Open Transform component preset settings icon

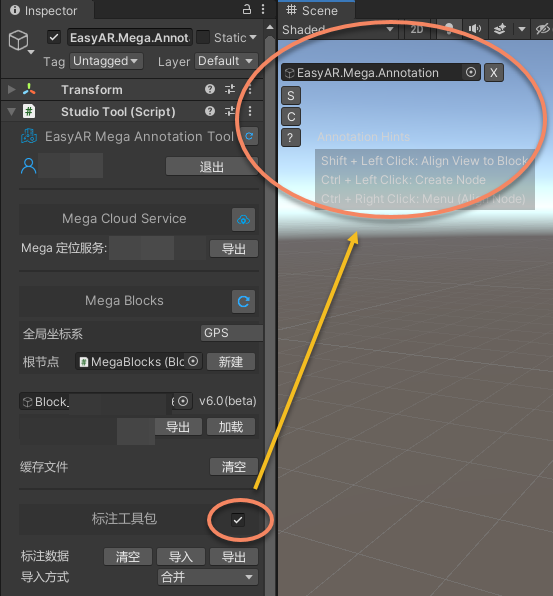[230, 89]
